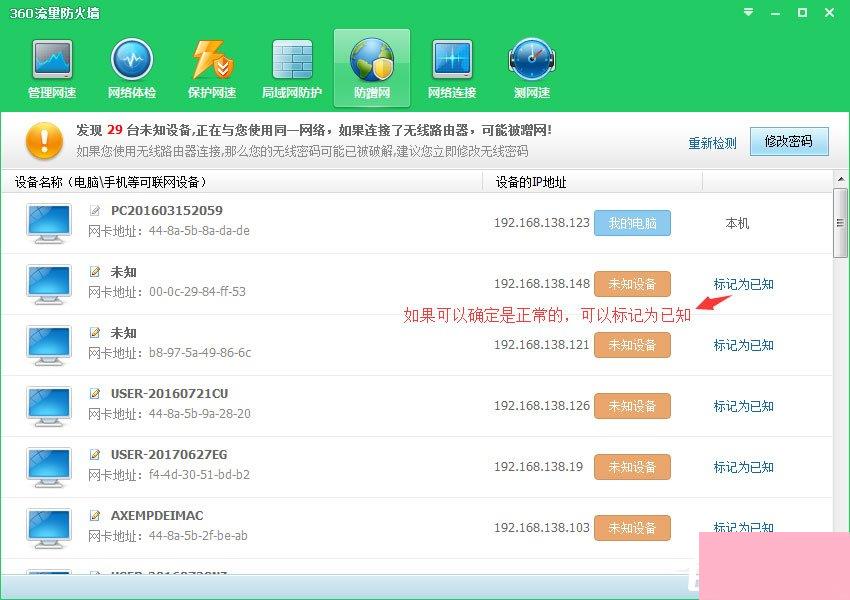The image size is (850, 600).
Task: Click the 设备名称 column header
Action: (x=242, y=182)
